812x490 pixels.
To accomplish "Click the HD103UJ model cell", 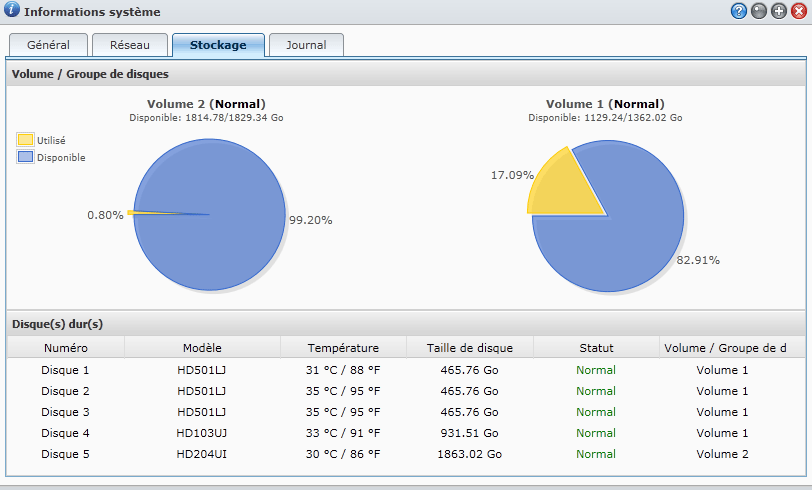I will click(201, 433).
